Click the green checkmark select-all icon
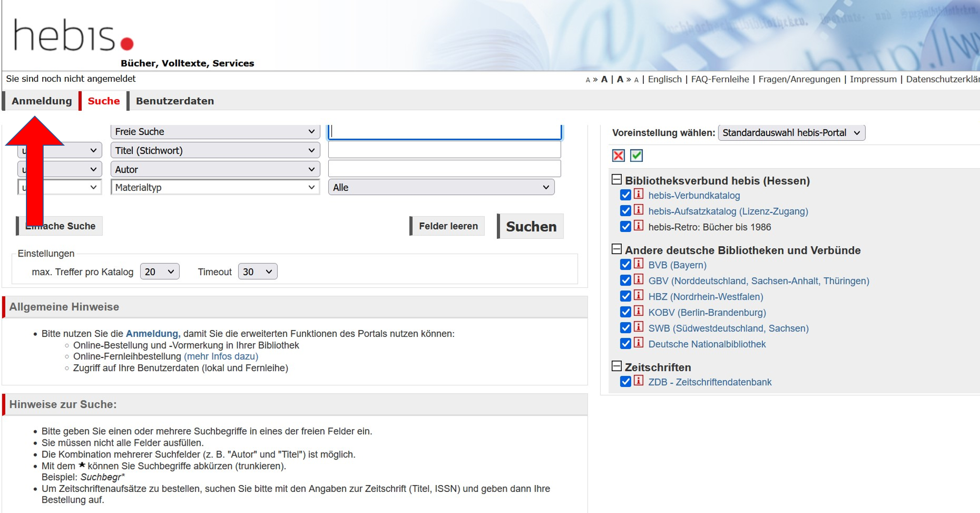This screenshot has height=513, width=980. (636, 155)
